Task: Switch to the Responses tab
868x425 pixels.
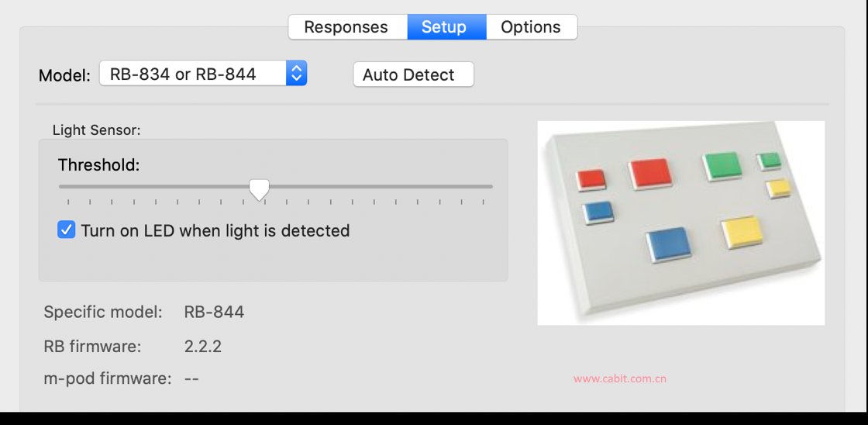Action: coord(346,26)
